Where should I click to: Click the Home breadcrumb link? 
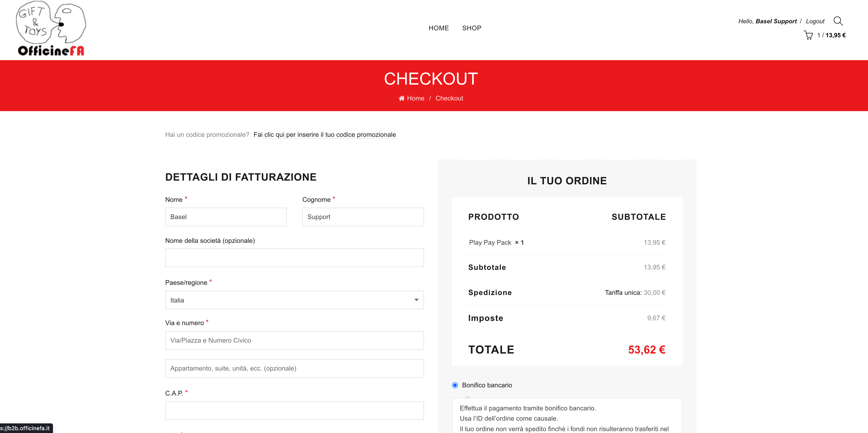(x=415, y=98)
